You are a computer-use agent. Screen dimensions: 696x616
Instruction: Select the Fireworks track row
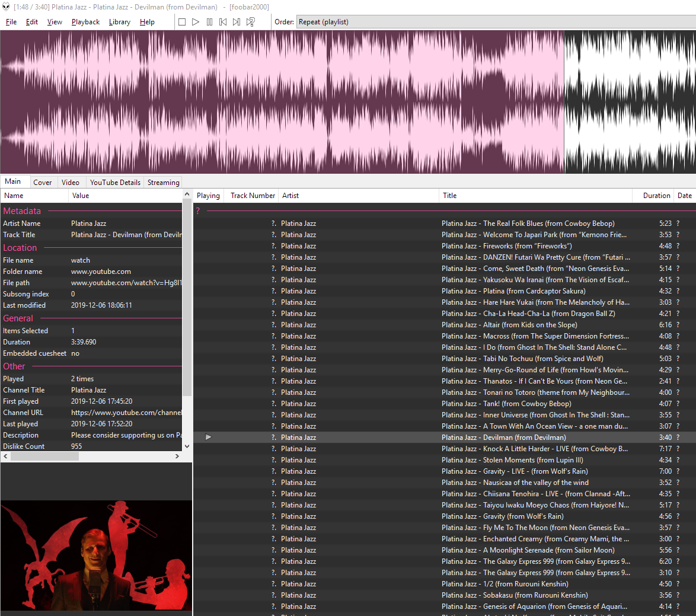coord(445,246)
